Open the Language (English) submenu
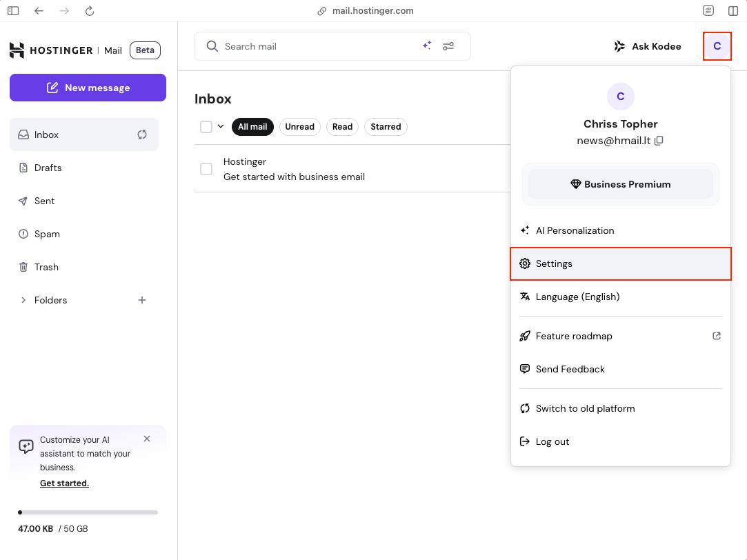This screenshot has width=747, height=560. 577,297
